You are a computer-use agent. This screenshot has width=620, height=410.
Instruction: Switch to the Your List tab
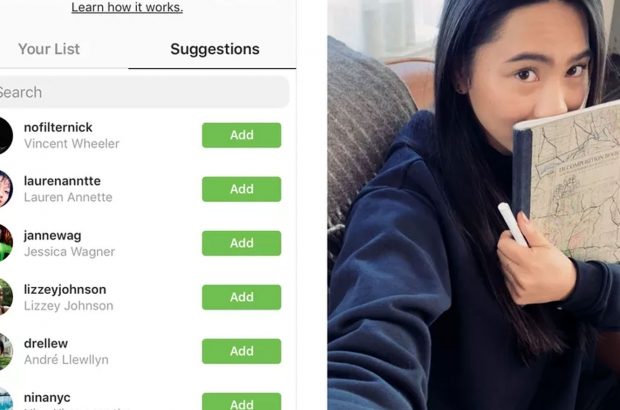tap(49, 49)
